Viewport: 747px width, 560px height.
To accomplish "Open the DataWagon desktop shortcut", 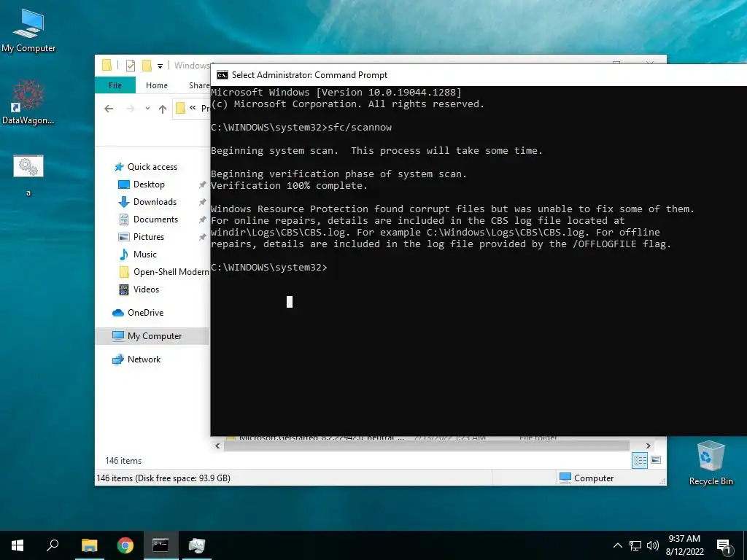I will click(28, 102).
